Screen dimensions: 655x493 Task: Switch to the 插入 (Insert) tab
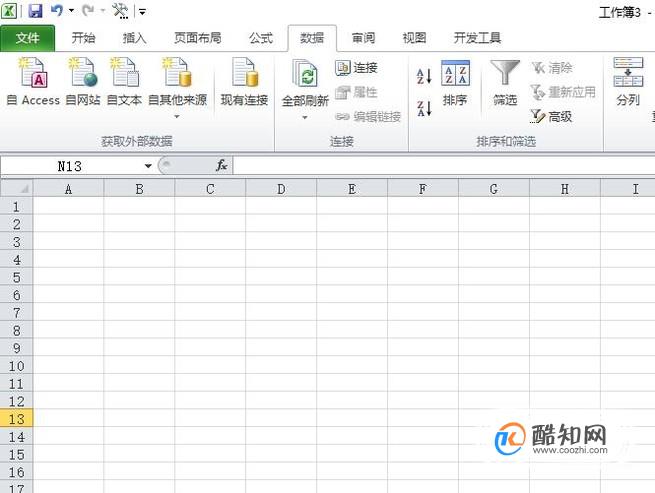[134, 38]
